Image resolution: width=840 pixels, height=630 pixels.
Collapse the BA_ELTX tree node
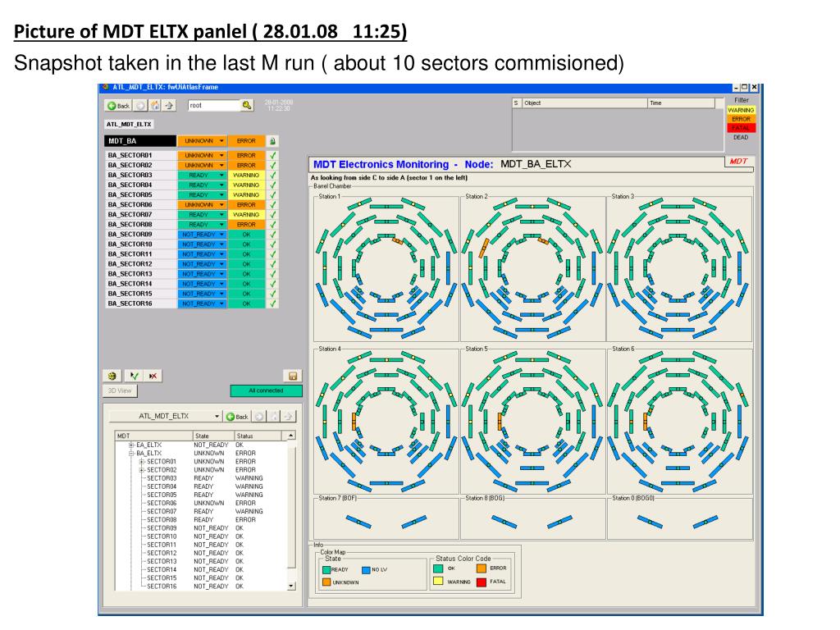pyautogui.click(x=131, y=453)
